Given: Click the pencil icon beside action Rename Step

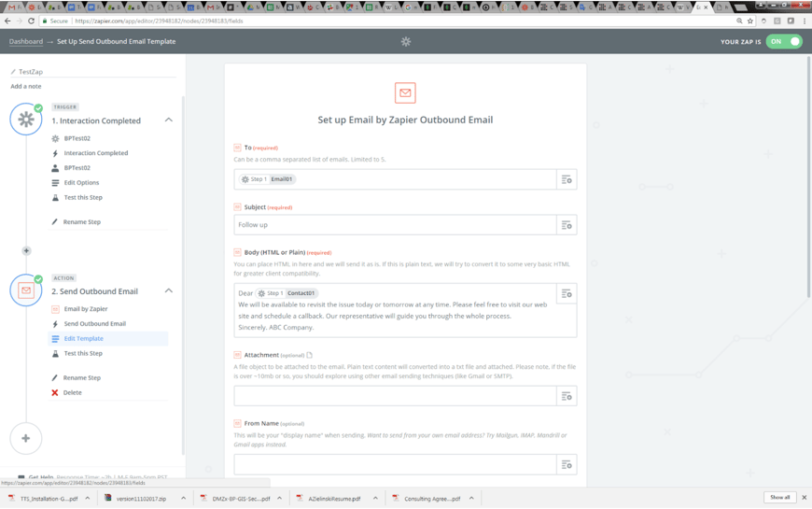Looking at the screenshot, I should point(55,378).
